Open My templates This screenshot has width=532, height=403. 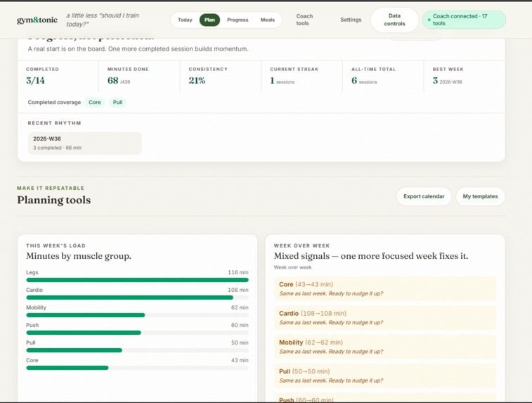coord(480,196)
